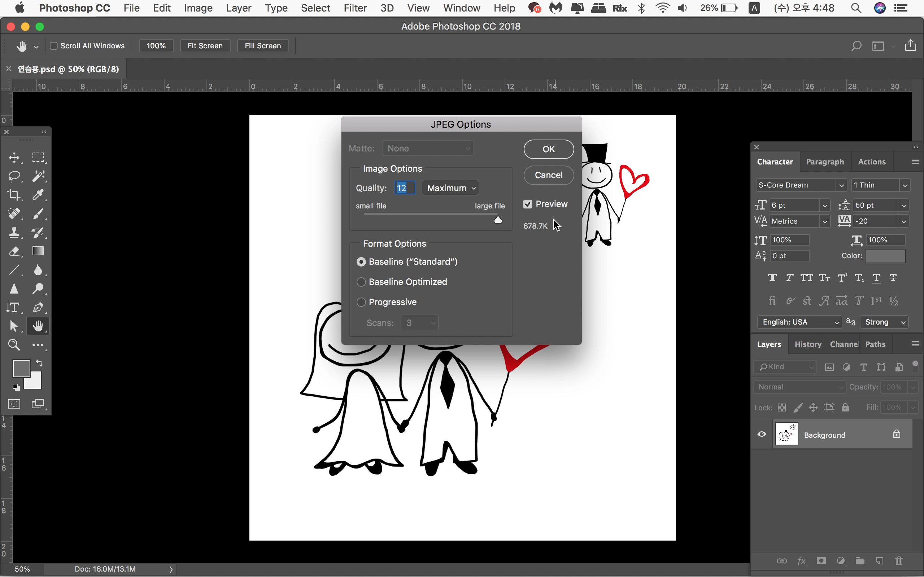
Task: Select the Crop tool
Action: [x=14, y=195]
